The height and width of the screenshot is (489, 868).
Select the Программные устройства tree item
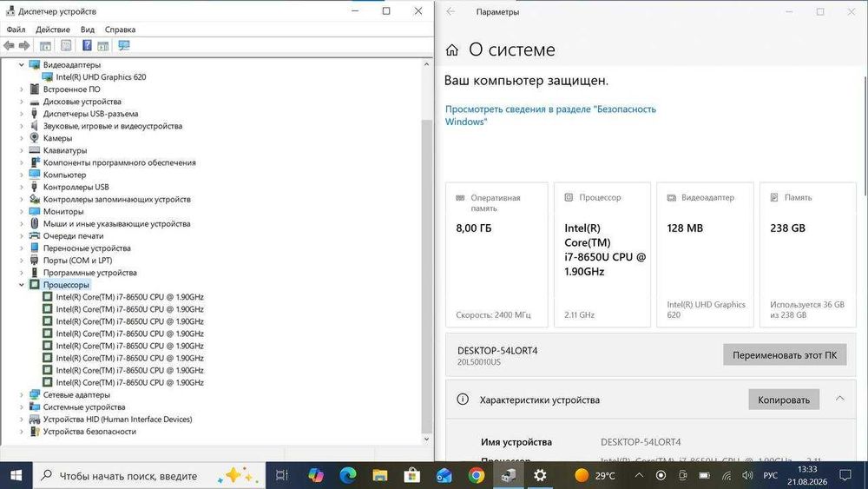[89, 273]
